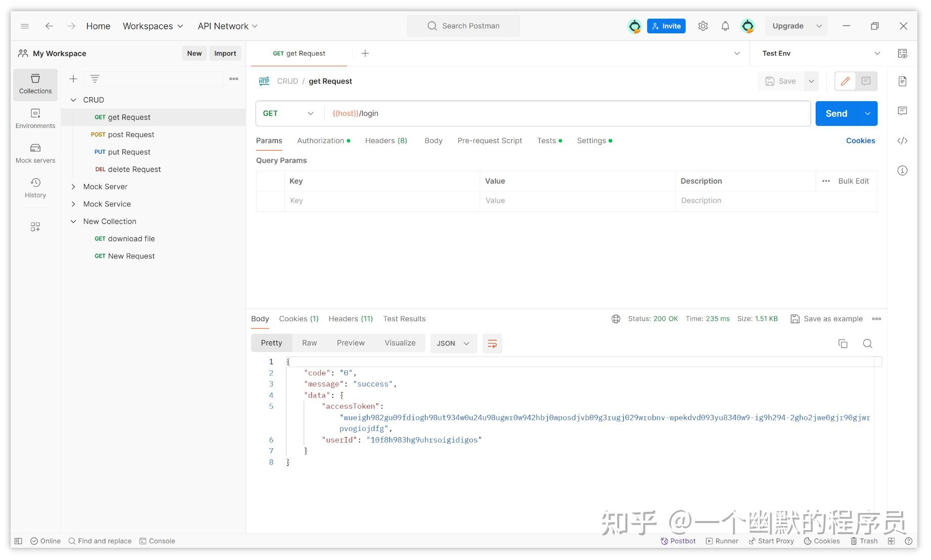
Task: Select Mock servers in the left sidebar
Action: (35, 153)
